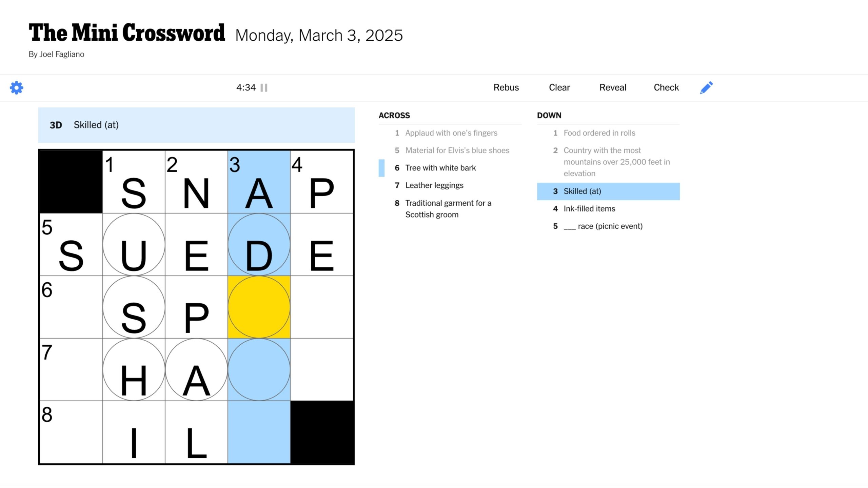This screenshot has height=488, width=868.
Task: Select the 4 Down clue, Ink-filled items
Action: pyautogui.click(x=589, y=209)
